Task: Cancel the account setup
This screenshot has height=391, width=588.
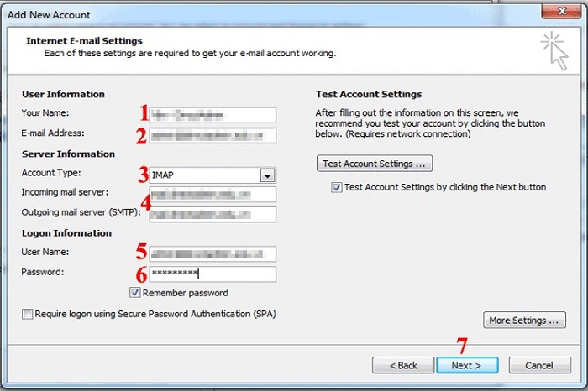Action: coord(538,365)
